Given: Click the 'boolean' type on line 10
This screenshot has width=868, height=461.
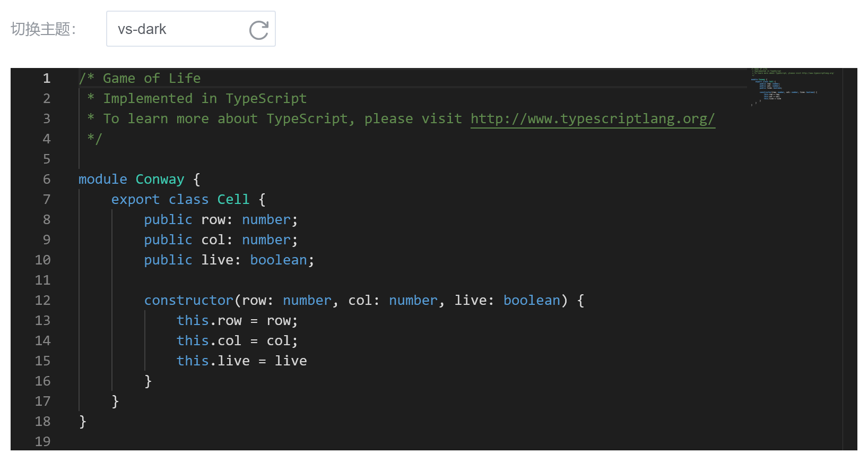Looking at the screenshot, I should tap(279, 260).
